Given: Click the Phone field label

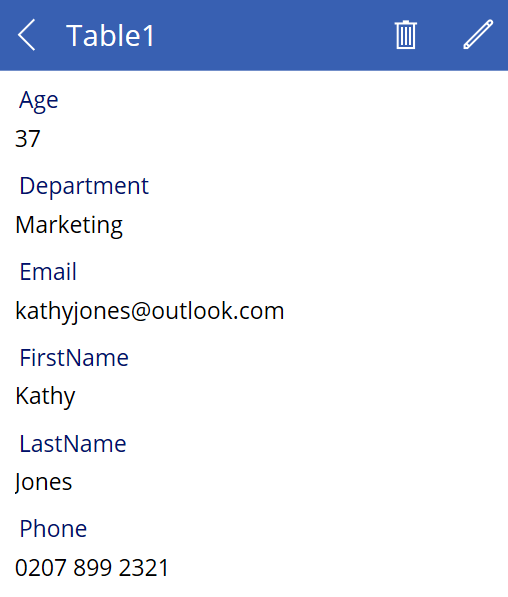Looking at the screenshot, I should click(53, 529).
